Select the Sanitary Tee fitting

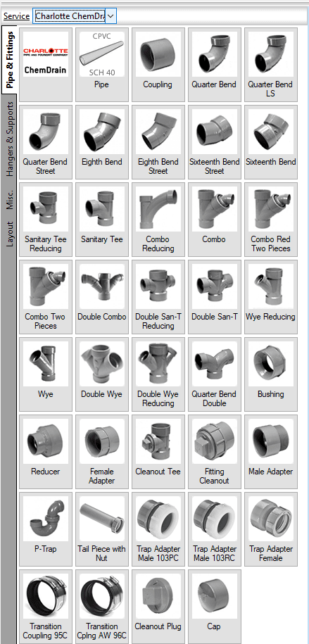click(x=102, y=220)
